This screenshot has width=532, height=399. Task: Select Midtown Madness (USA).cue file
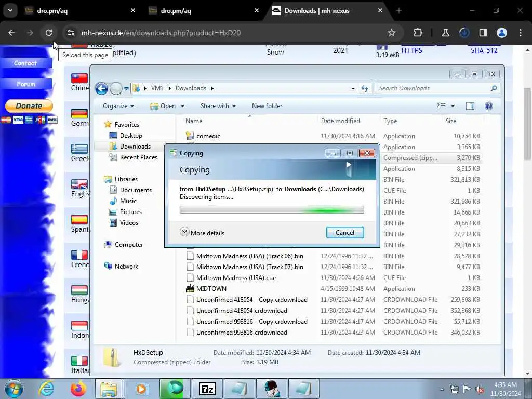pos(236,278)
